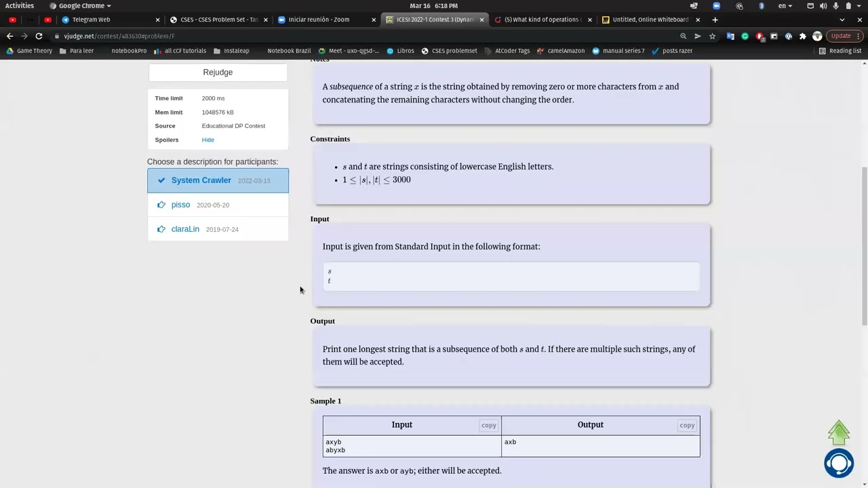The image size is (868, 488).
Task: Reload the vjudge page
Action: 39,36
